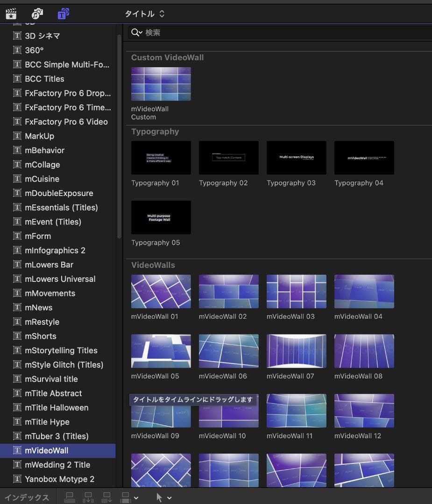This screenshot has width=432, height=504.
Task: Pick the mVideoWall 07 thumbnail
Action: click(x=296, y=351)
